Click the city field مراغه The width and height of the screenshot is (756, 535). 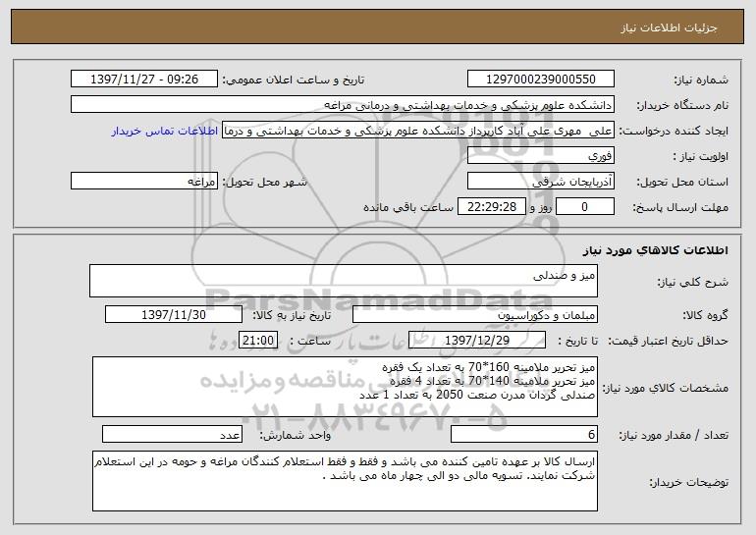pyautogui.click(x=144, y=182)
